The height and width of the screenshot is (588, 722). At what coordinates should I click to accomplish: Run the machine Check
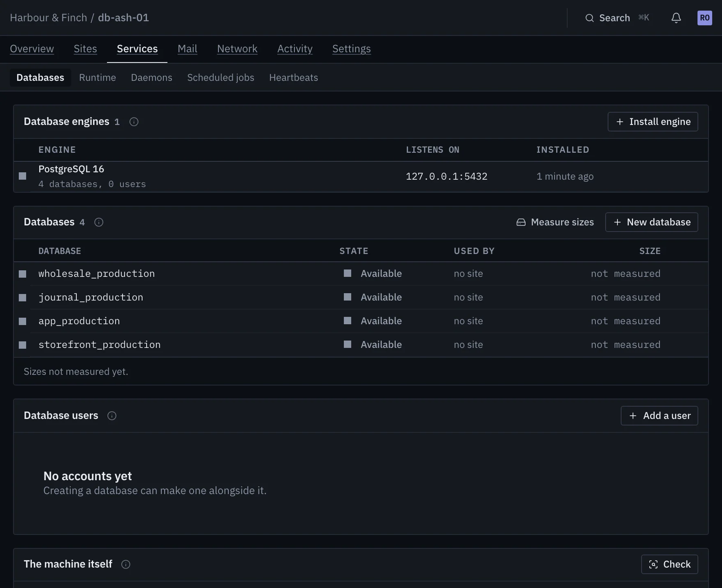click(669, 564)
